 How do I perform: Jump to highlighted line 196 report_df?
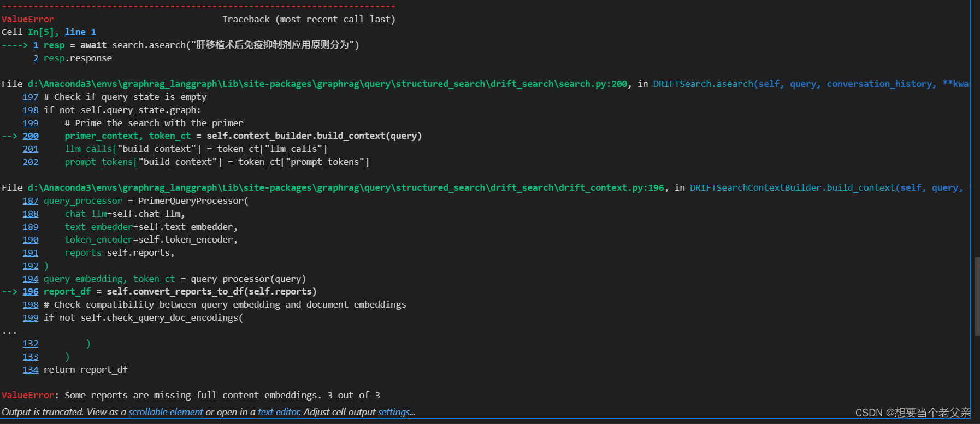pyautogui.click(x=31, y=292)
